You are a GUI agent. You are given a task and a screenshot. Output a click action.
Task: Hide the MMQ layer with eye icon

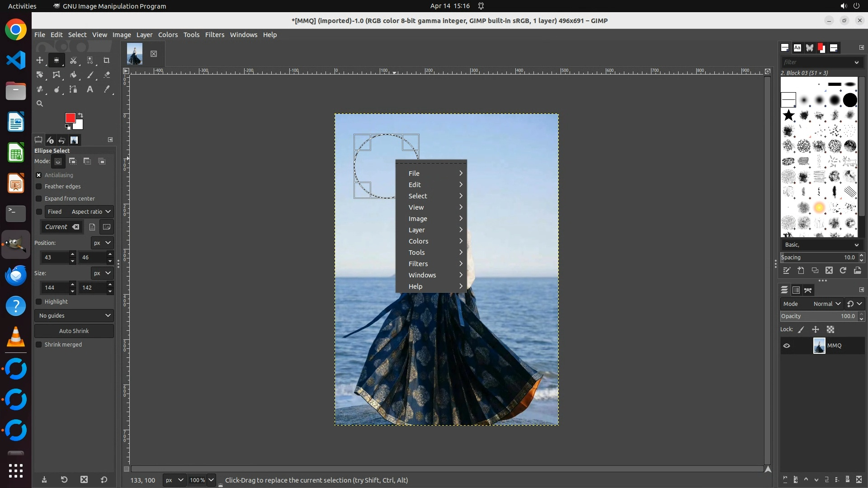787,346
